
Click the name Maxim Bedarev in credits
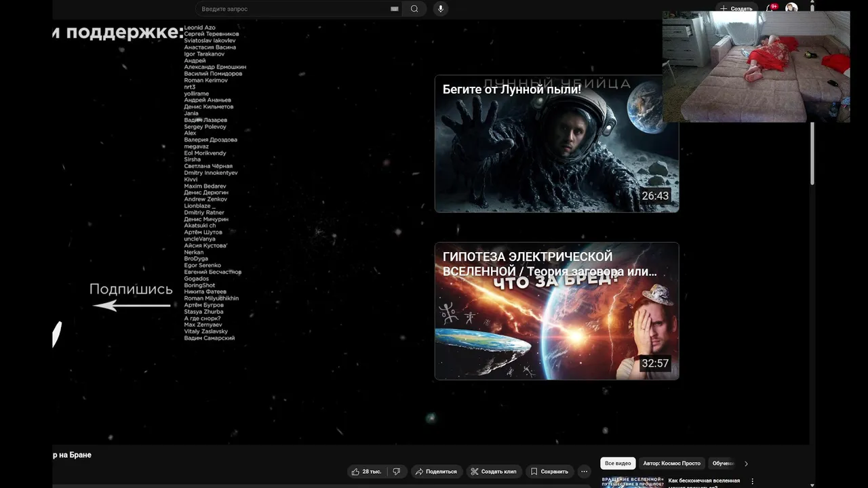pyautogui.click(x=205, y=186)
